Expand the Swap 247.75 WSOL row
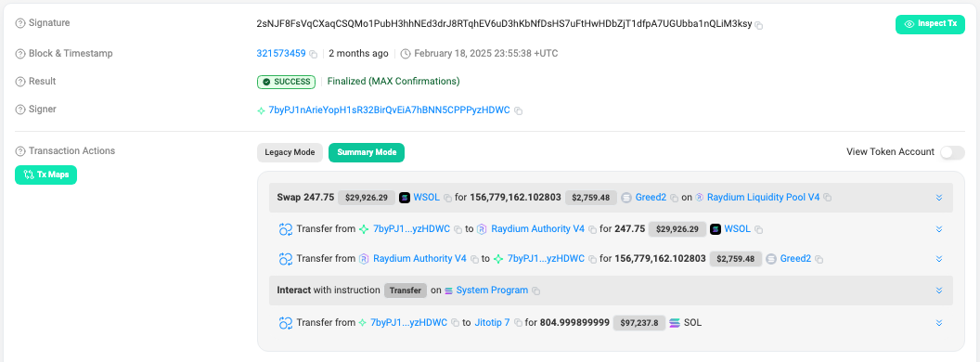The width and height of the screenshot is (980, 362). 939,198
